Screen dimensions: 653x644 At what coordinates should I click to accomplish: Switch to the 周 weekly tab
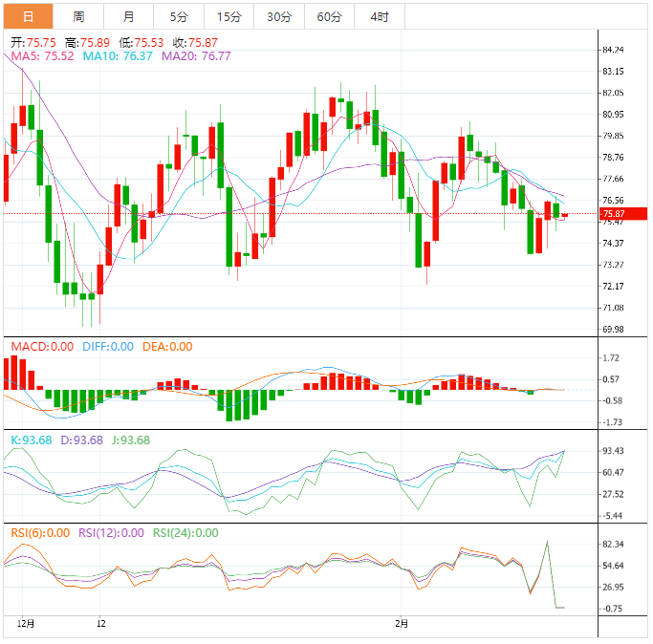78,16
